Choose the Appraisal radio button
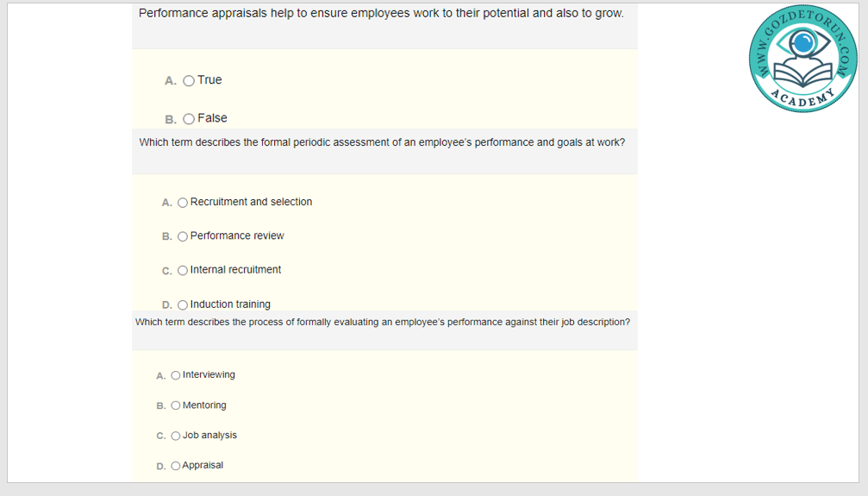The height and width of the screenshot is (496, 868). [x=176, y=466]
